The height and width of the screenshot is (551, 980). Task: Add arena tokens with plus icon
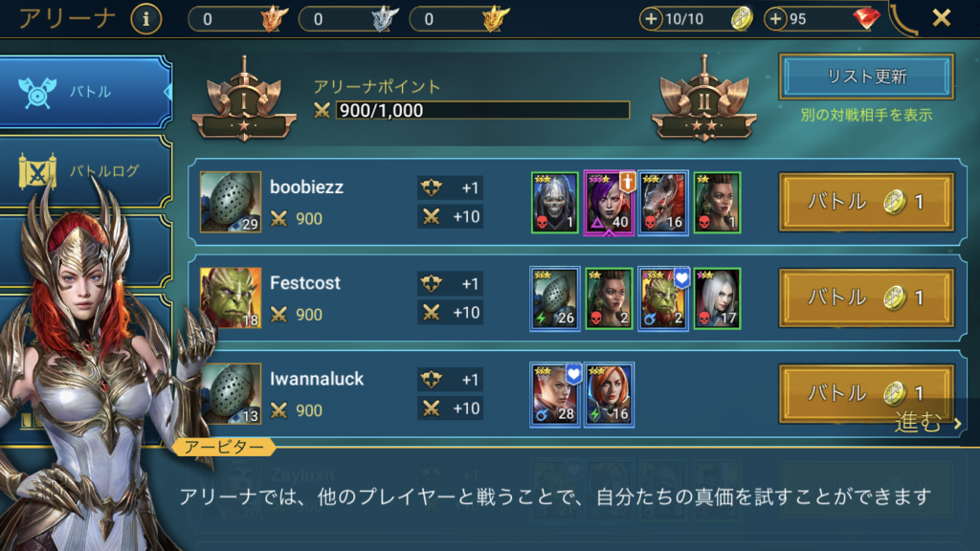(x=651, y=19)
